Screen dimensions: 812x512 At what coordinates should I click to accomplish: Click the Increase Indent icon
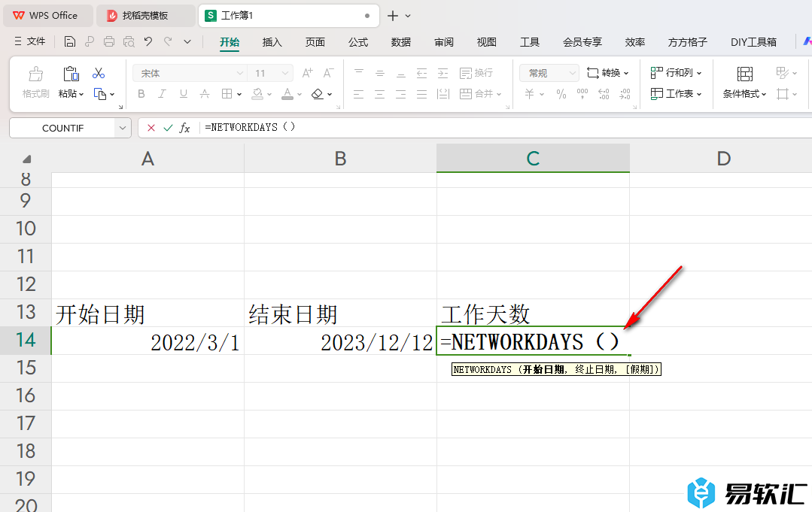[442, 74]
